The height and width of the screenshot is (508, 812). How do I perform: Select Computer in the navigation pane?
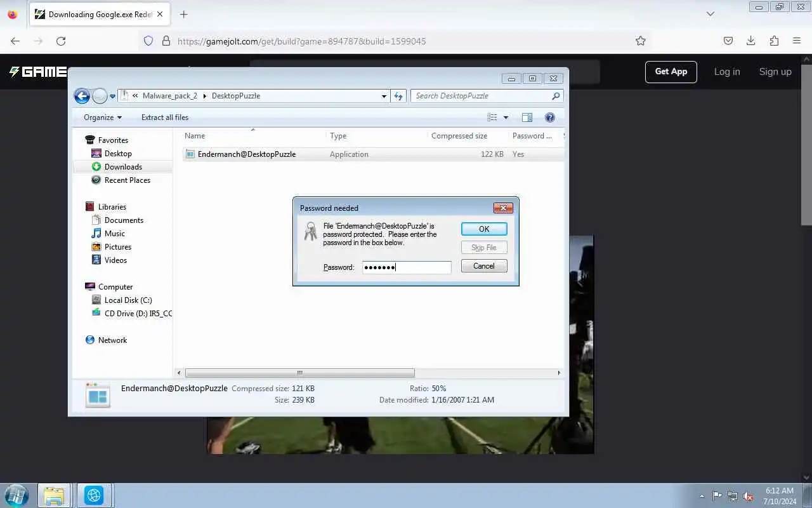pos(115,287)
